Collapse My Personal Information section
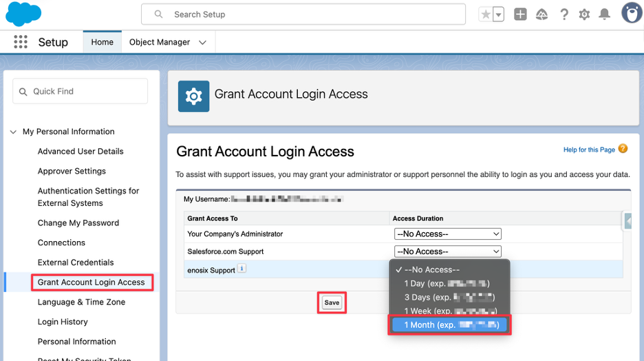644x361 pixels. (x=13, y=132)
